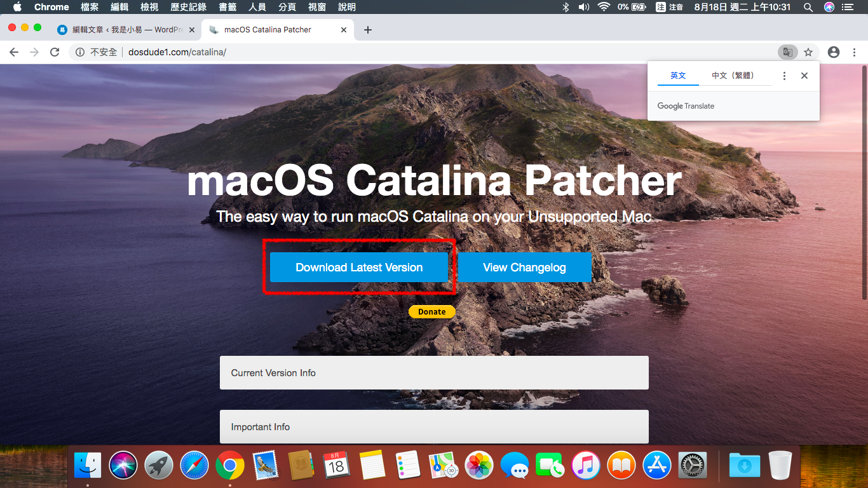
Task: Select 中文（繁體） in the translate popup
Action: click(735, 75)
